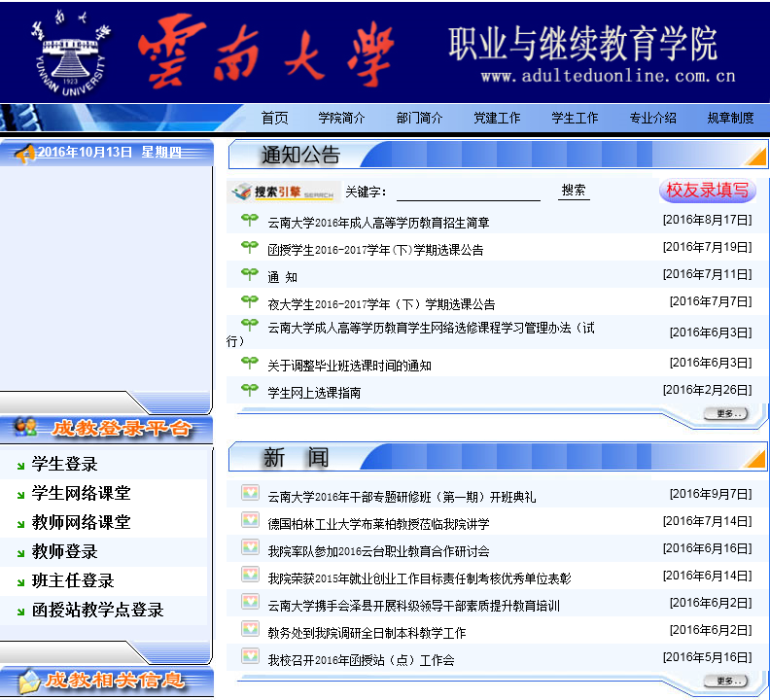The image size is (770, 700).
Task: Click sprout icon beside 通 知
Action: (x=250, y=273)
